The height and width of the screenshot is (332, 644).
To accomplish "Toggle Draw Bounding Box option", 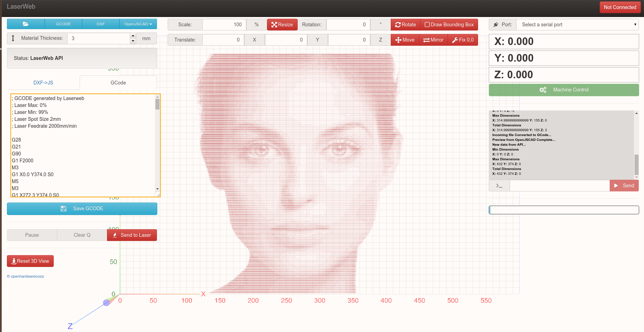I will pyautogui.click(x=449, y=25).
